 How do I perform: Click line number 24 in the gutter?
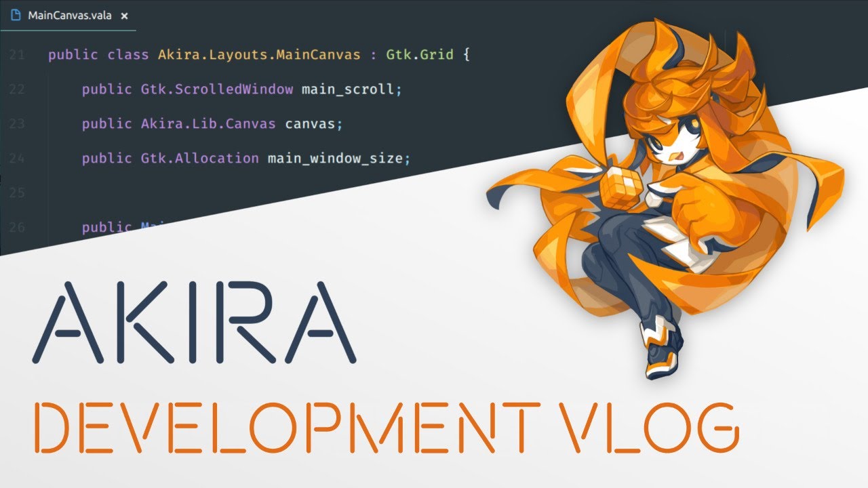tap(18, 159)
